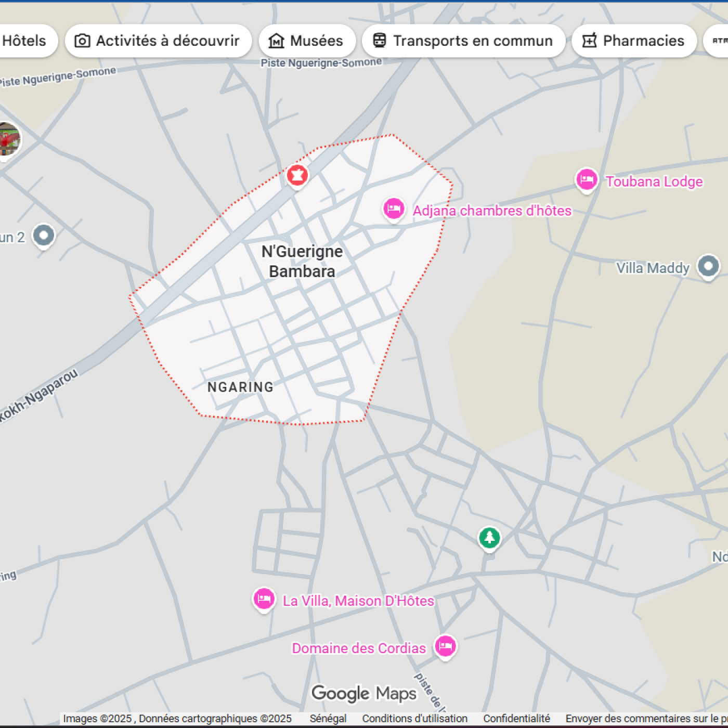Select the Pharmacies filter chip

tap(634, 41)
